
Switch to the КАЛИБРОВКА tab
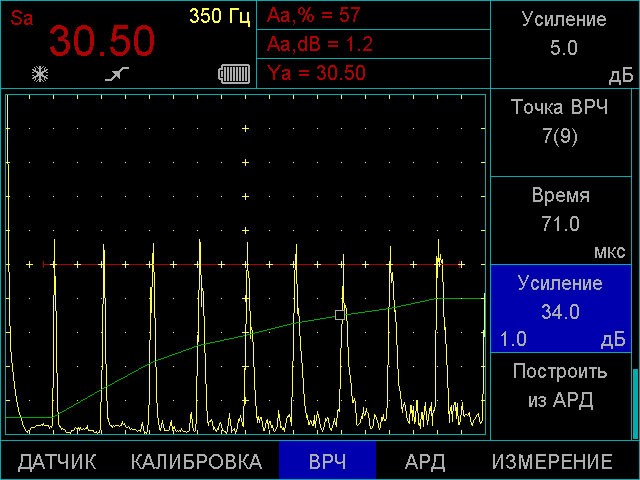[x=196, y=462]
